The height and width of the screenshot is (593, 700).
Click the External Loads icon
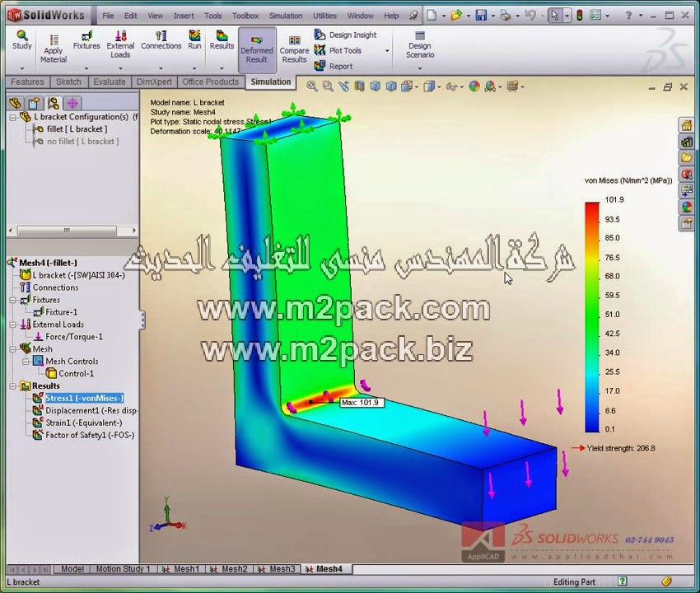[x=120, y=44]
